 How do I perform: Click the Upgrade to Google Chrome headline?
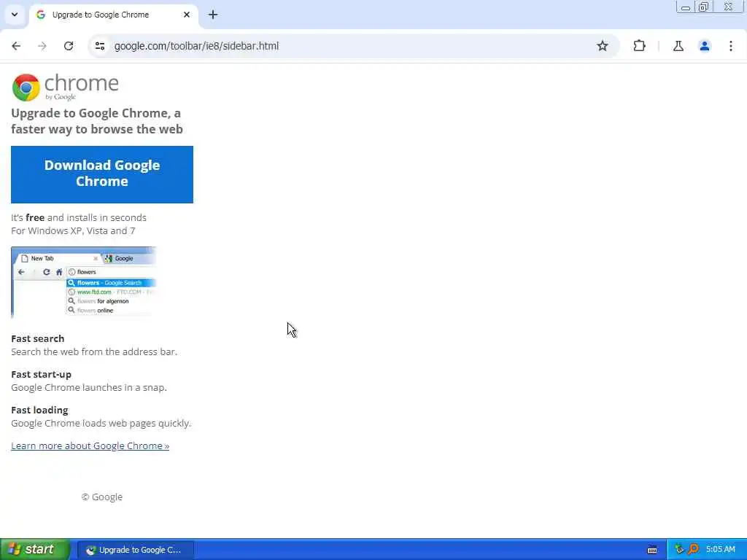click(97, 121)
